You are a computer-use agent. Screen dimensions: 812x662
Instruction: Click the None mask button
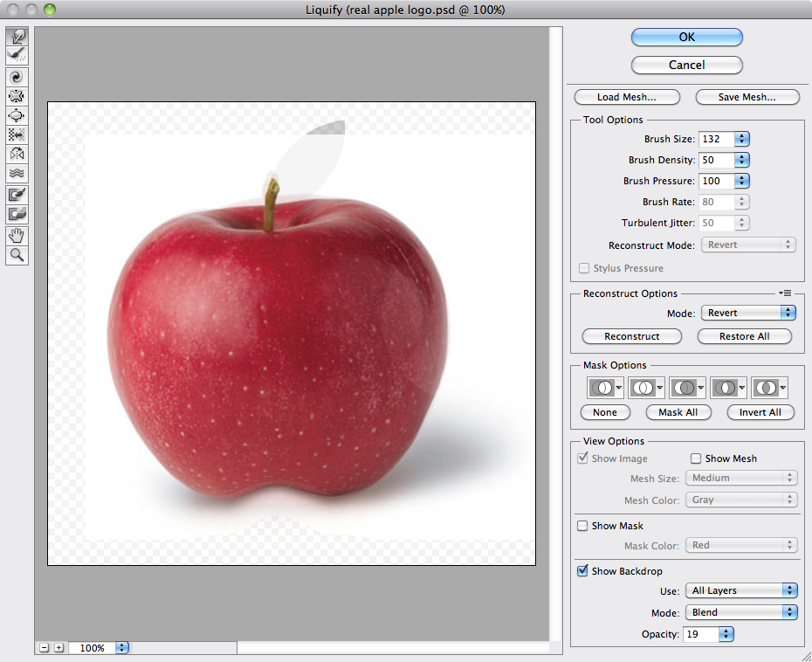click(x=605, y=412)
